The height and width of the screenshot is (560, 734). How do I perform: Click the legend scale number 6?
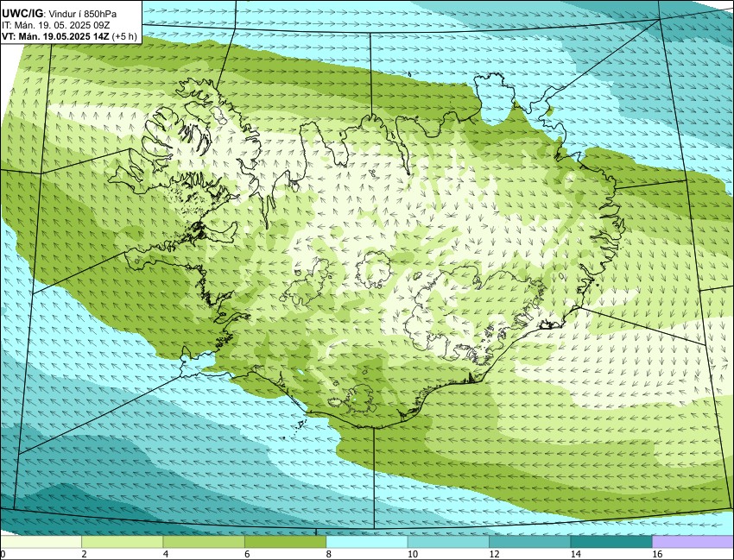click(x=247, y=554)
